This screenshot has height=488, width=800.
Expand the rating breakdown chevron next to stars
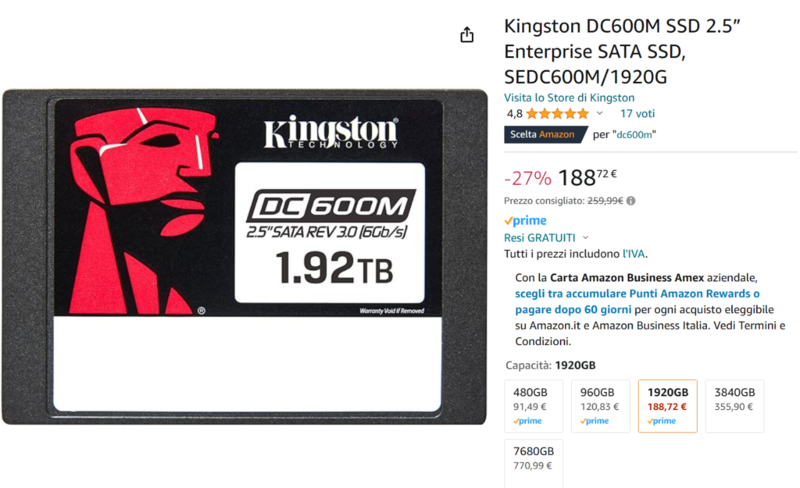(600, 113)
